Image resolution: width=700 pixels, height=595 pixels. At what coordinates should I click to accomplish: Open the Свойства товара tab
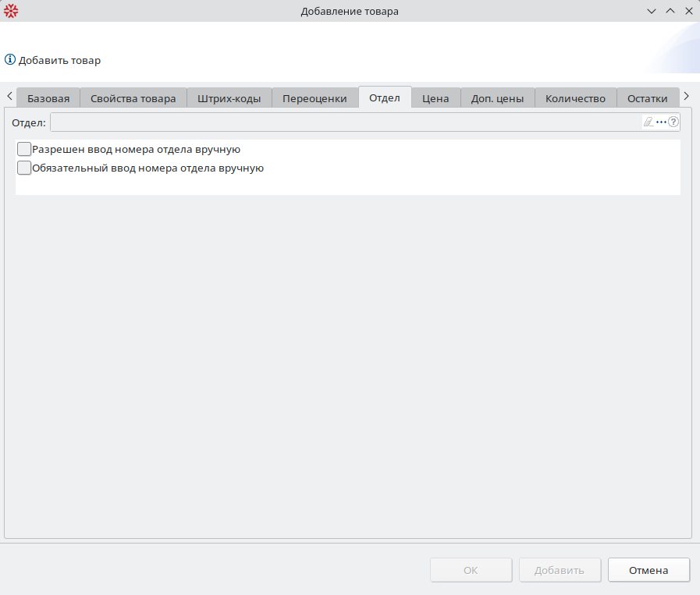pyautogui.click(x=133, y=98)
